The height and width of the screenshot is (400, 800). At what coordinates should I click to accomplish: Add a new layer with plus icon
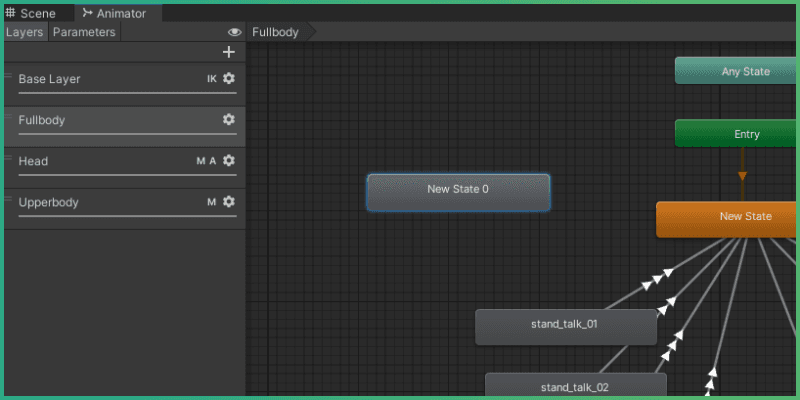click(x=229, y=52)
